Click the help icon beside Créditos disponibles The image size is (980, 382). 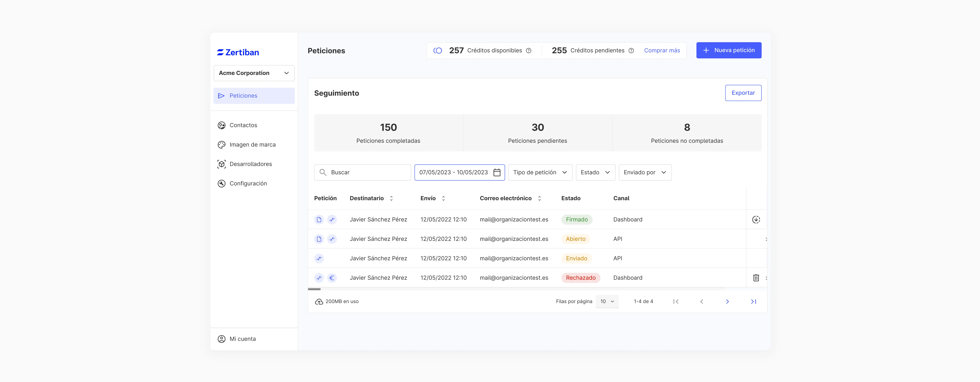click(x=528, y=51)
